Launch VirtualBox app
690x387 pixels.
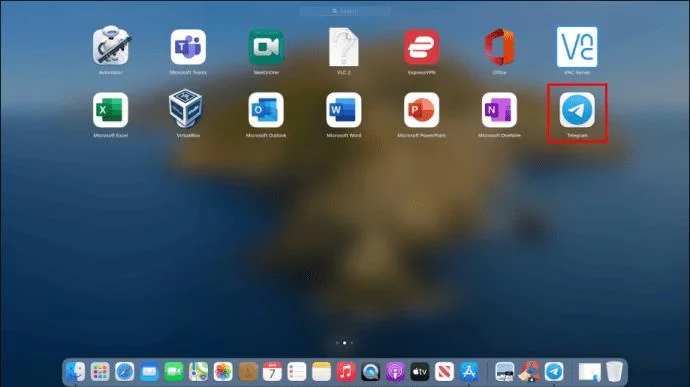[x=186, y=109]
